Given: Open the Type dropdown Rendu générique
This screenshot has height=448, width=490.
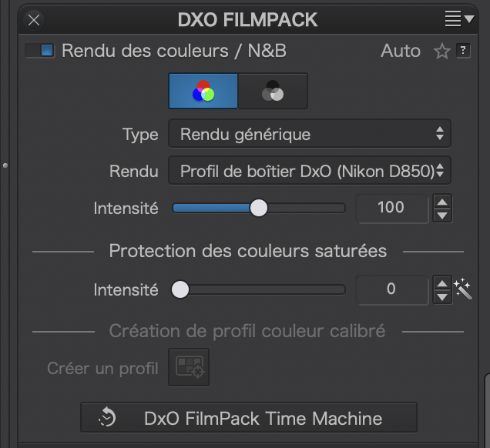Looking at the screenshot, I should (x=310, y=134).
